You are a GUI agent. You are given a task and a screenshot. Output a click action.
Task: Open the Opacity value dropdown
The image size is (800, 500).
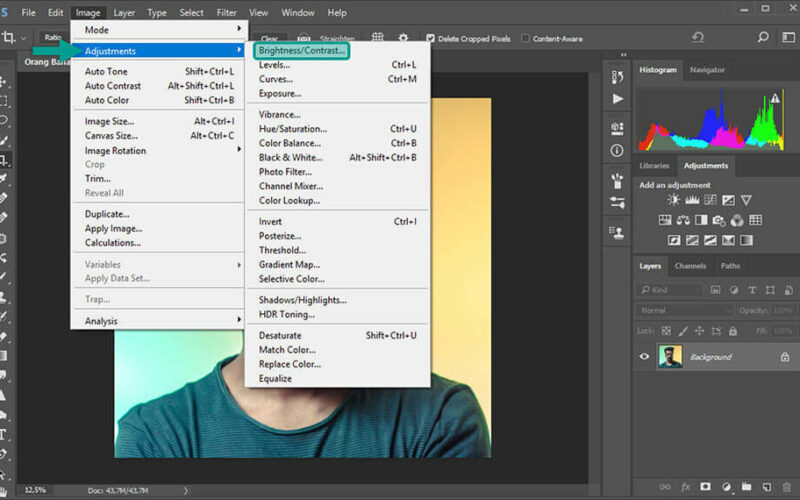click(x=783, y=310)
